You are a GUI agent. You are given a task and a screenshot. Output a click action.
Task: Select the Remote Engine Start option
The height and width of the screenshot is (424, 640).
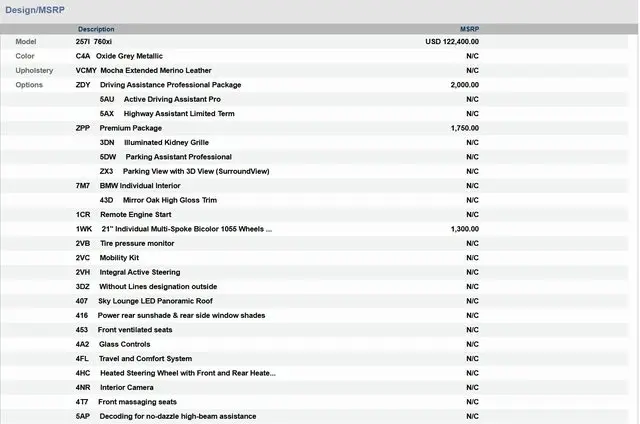click(136, 215)
